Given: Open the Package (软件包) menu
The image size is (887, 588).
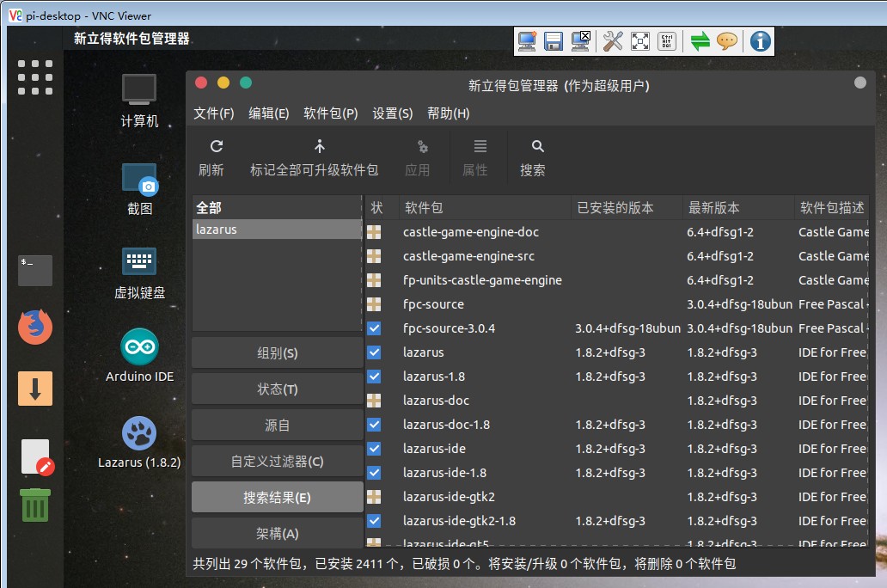Looking at the screenshot, I should (331, 113).
